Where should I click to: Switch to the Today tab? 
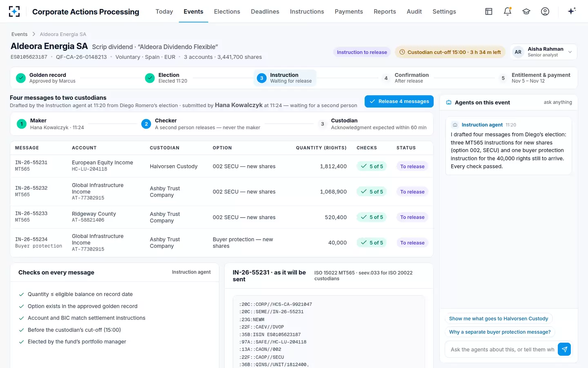(x=164, y=11)
